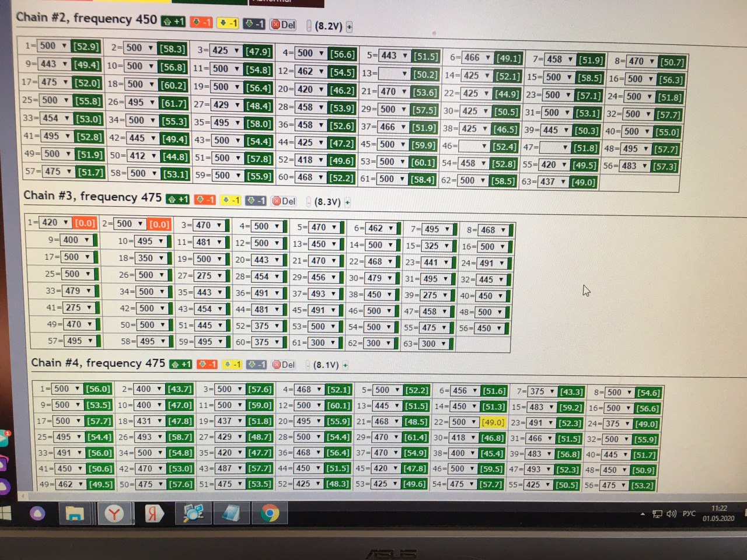The height and width of the screenshot is (560, 747).
Task: Open Chain #2 chip 63 frequency dropdown
Action: pos(554,181)
